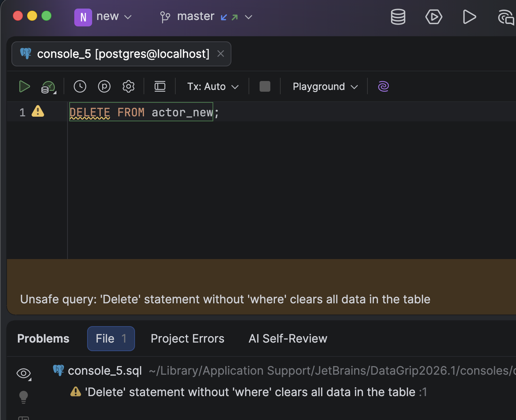Image resolution: width=516 pixels, height=420 pixels.
Task: Open the 'new' project dropdown
Action: [x=114, y=16]
